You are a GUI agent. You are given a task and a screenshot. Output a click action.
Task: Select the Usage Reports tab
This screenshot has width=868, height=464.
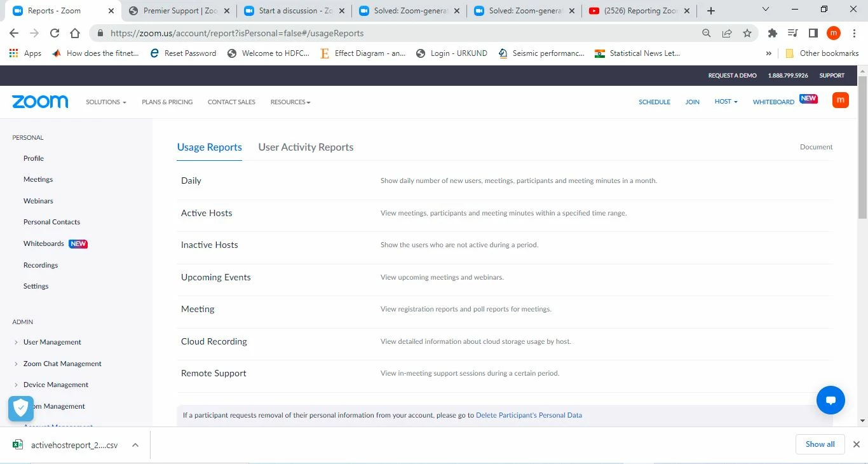click(209, 147)
